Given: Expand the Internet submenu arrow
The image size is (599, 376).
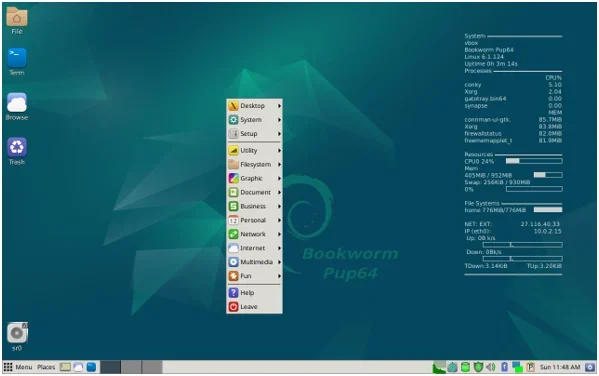Looking at the screenshot, I should click(279, 248).
